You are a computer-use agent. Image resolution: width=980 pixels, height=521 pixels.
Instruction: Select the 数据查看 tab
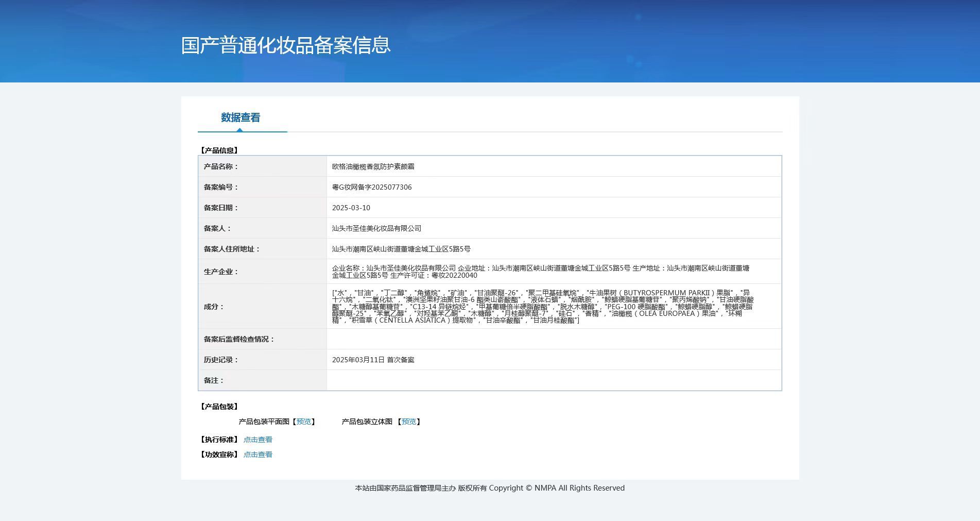click(240, 117)
